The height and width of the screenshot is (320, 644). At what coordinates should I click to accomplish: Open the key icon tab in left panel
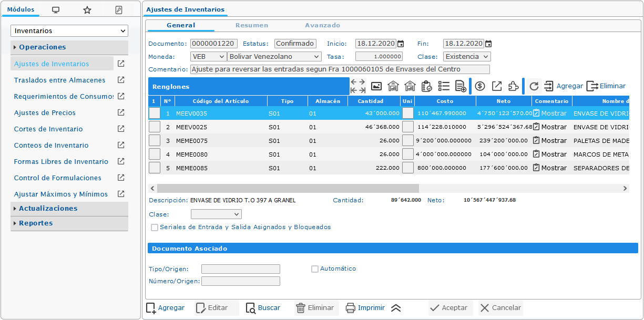pyautogui.click(x=119, y=10)
